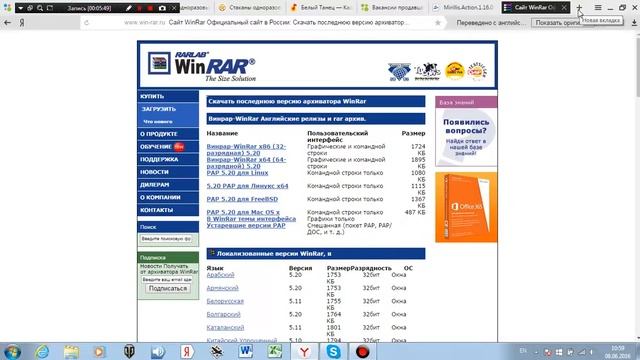
Task: Open the speaker app icon in the taskbar
Action: pyautogui.click(x=158, y=351)
